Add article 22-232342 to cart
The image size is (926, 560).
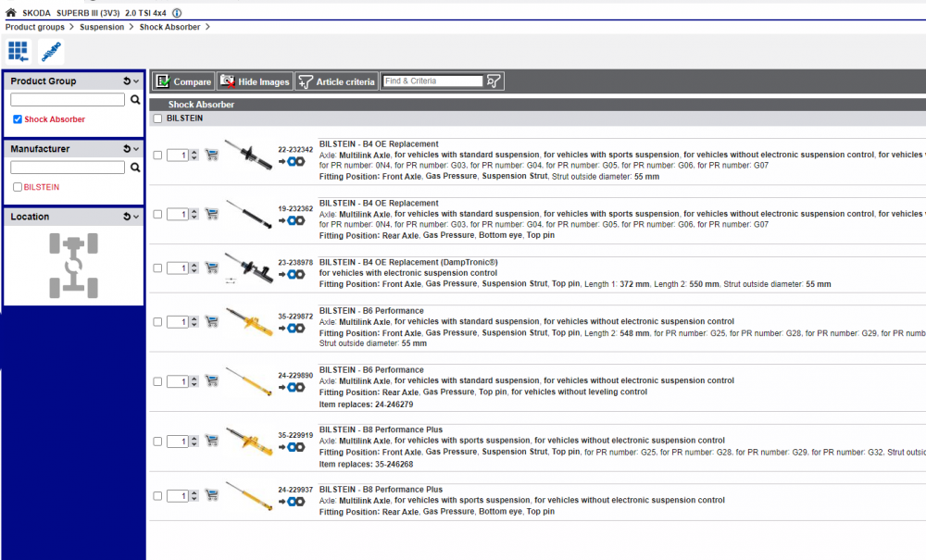click(x=211, y=156)
